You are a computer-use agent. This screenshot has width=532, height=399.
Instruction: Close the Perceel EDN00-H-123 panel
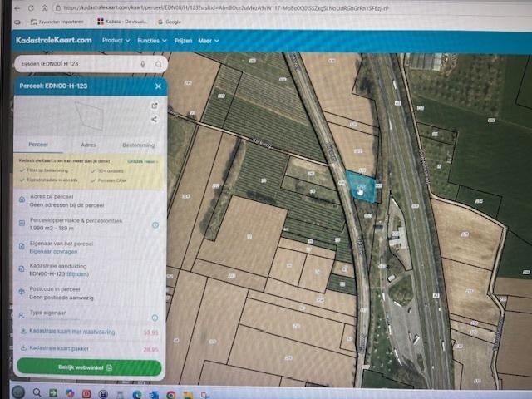(x=158, y=86)
